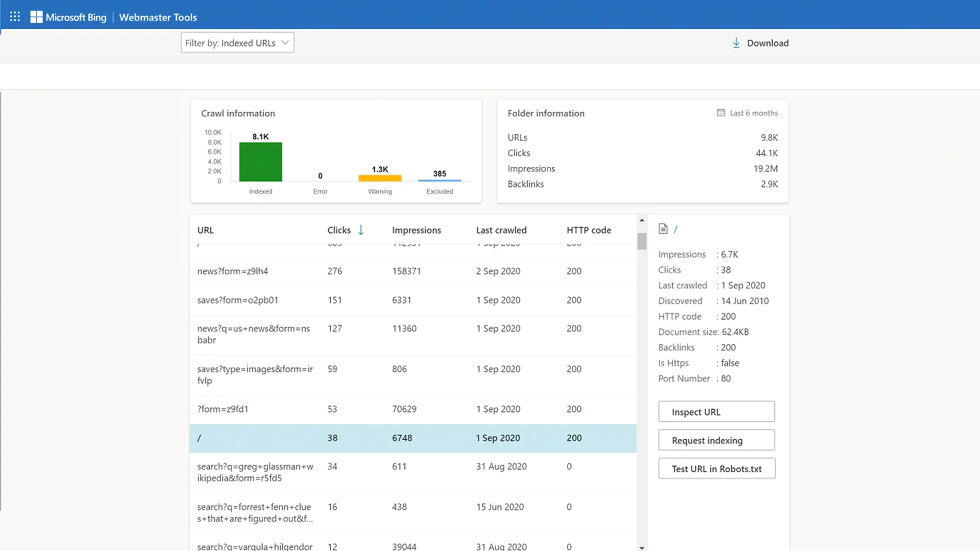Click the URLs 9.8K folder value

coord(769,137)
